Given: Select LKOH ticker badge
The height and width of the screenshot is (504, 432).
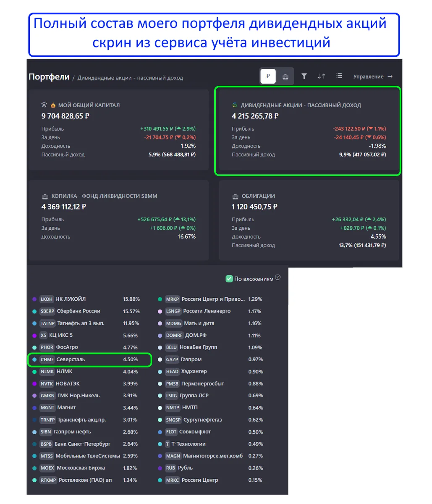Looking at the screenshot, I should tap(47, 299).
